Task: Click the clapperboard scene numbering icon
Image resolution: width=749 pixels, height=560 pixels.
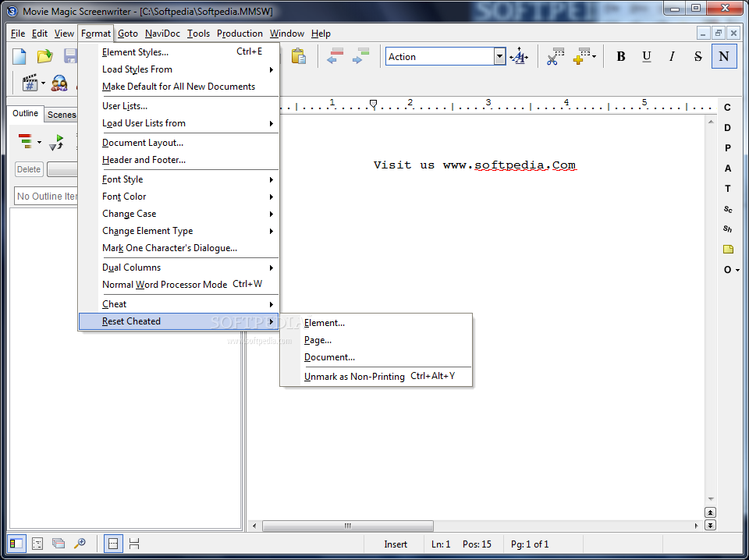Action: pyautogui.click(x=30, y=83)
